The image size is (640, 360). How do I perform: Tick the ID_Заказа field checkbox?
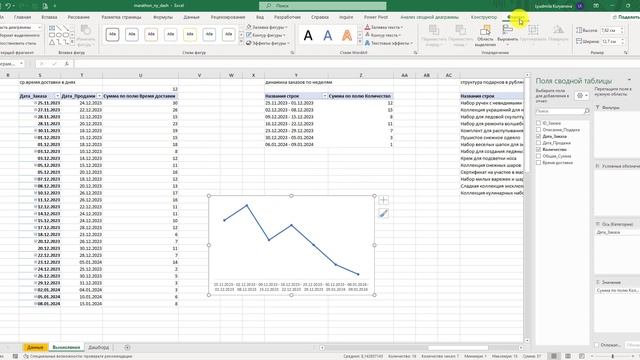click(x=538, y=123)
